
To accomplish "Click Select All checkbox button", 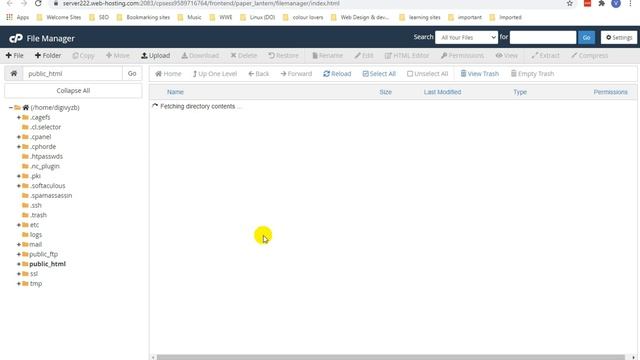I will tap(379, 73).
